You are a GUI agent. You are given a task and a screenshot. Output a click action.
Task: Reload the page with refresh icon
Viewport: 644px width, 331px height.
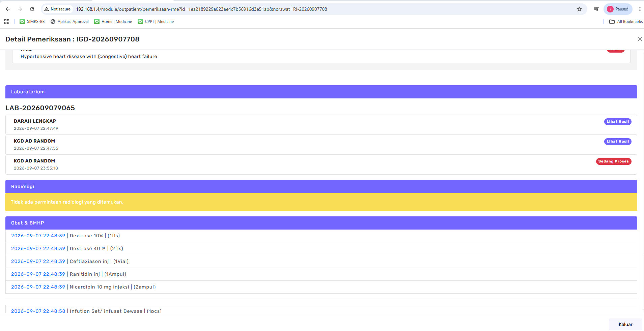click(x=32, y=9)
